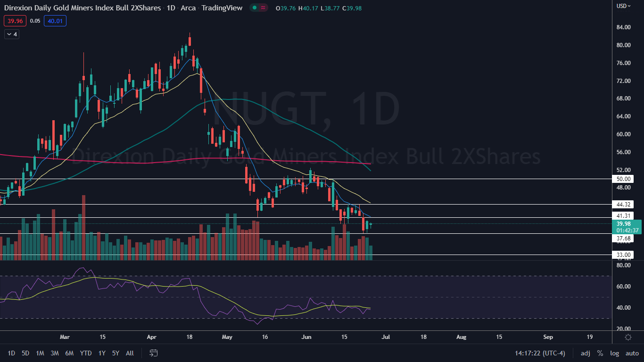Open the go-to-date calendar icon
The width and height of the screenshot is (644, 362).
[x=153, y=353]
